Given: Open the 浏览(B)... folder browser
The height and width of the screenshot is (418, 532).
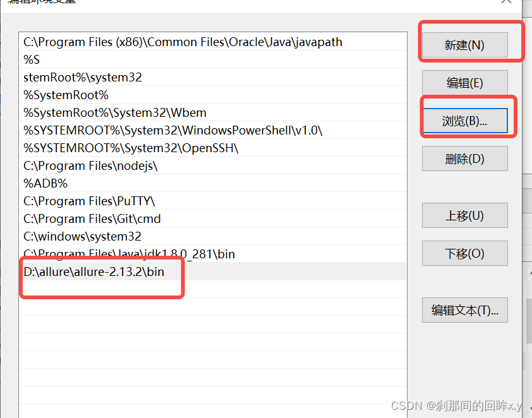Looking at the screenshot, I should 465,121.
